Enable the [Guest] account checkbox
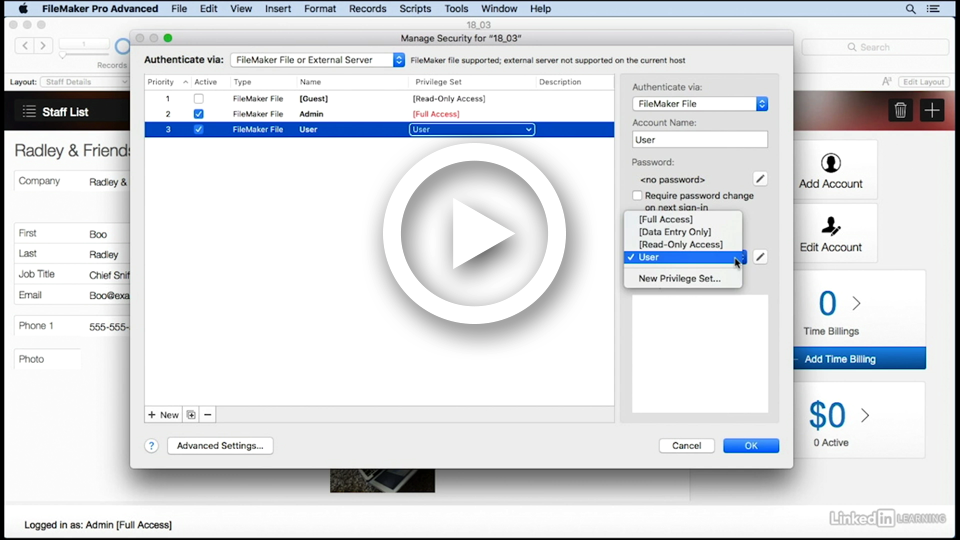The width and height of the screenshot is (960, 540). point(198,99)
